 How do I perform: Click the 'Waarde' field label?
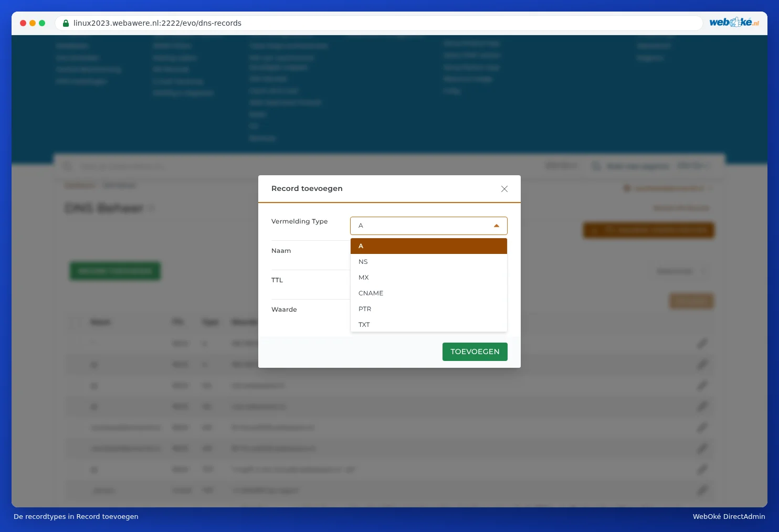pyautogui.click(x=284, y=310)
